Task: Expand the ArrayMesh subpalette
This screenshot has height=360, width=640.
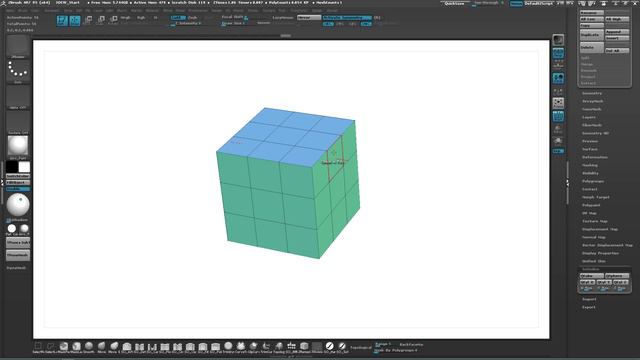Action: click(592, 101)
